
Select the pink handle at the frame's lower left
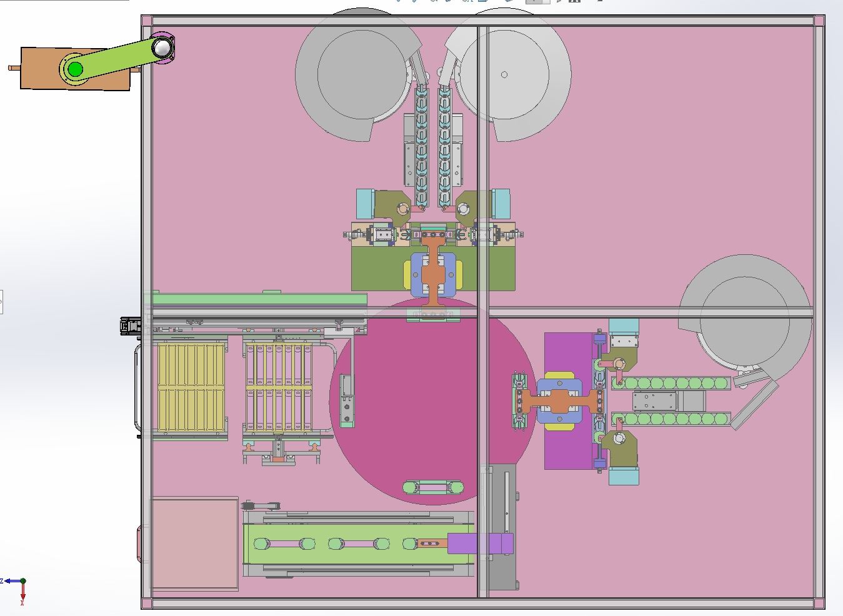pyautogui.click(x=140, y=544)
